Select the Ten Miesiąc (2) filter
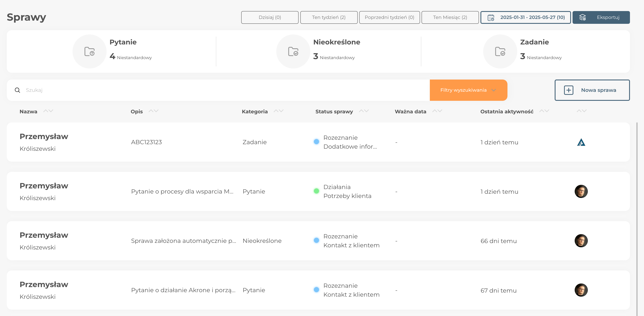644x316 pixels. pyautogui.click(x=450, y=17)
